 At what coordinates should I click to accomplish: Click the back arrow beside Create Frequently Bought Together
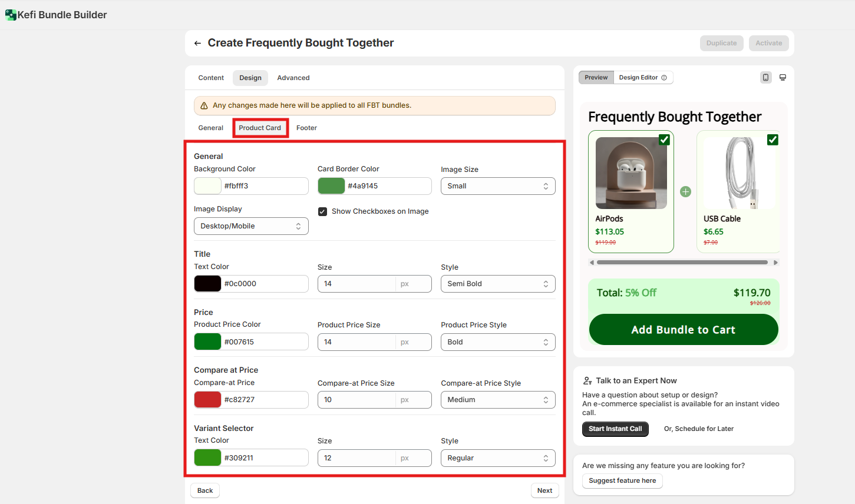[x=197, y=43]
